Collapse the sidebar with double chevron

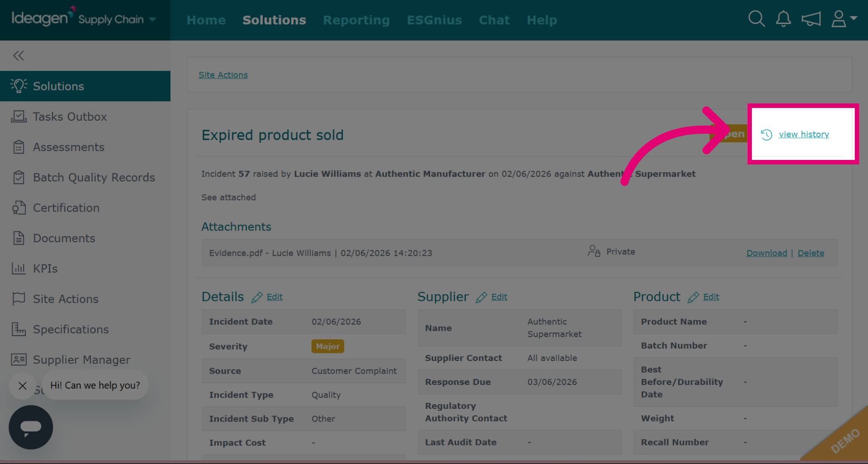19,56
